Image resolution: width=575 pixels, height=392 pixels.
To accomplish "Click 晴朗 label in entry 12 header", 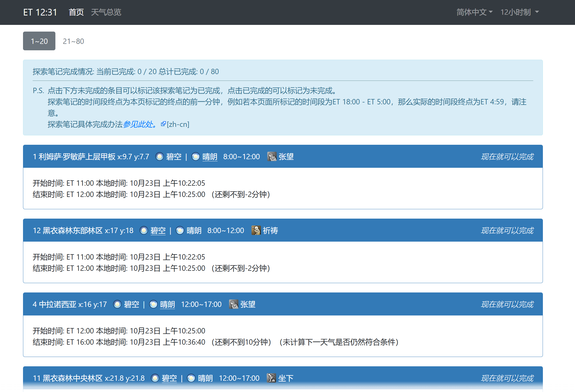I will (194, 230).
